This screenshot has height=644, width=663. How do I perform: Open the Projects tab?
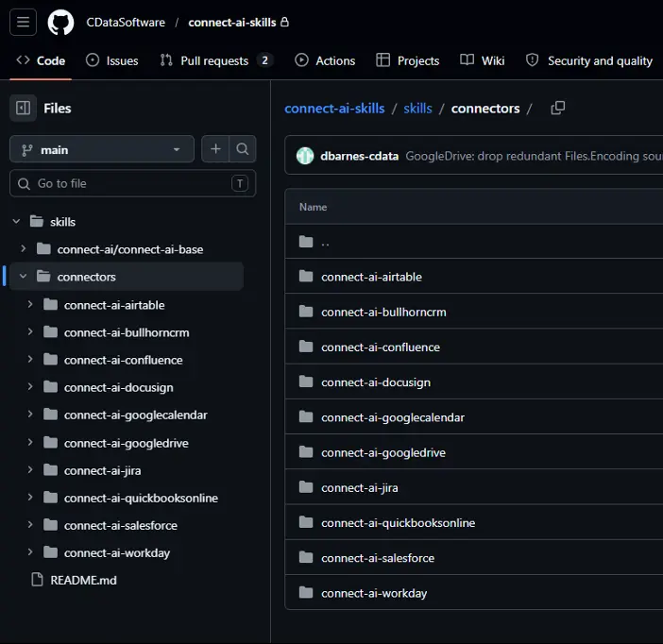pyautogui.click(x=408, y=60)
